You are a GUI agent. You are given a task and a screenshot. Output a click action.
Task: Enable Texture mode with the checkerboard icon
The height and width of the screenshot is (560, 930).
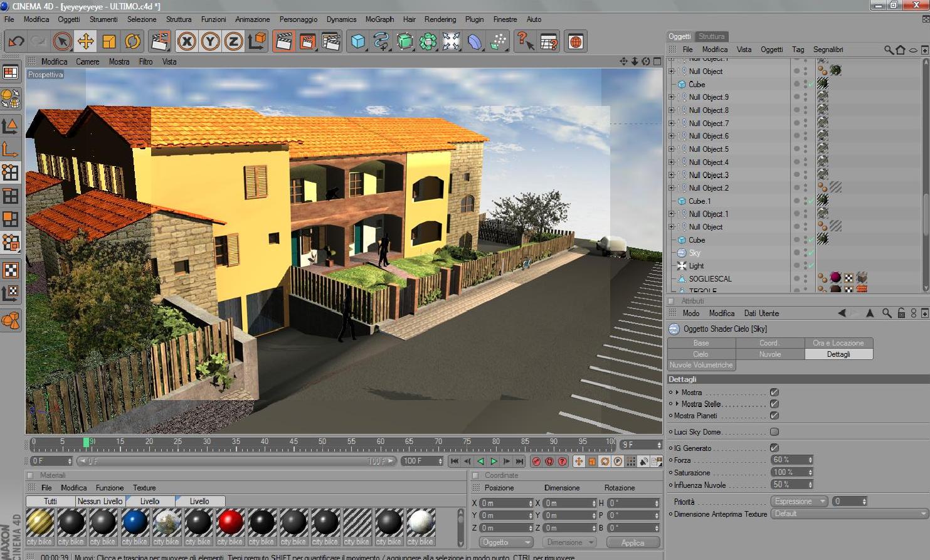coord(11,270)
